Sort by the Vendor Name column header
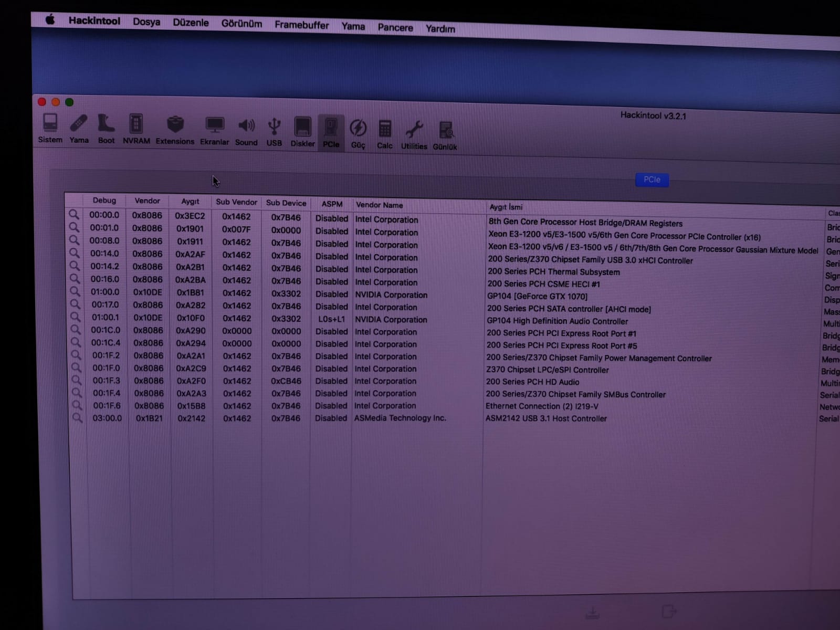This screenshot has height=630, width=840. coord(379,205)
